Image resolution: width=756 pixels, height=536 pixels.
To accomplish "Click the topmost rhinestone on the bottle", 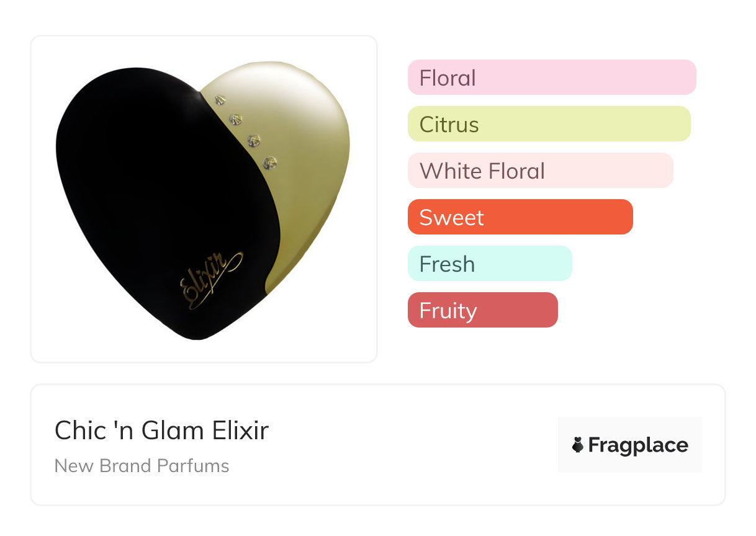I will coord(219,99).
